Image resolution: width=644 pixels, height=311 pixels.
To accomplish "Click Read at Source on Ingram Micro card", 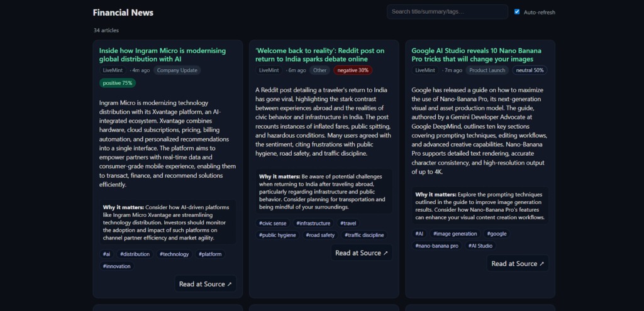I will click(x=205, y=284).
